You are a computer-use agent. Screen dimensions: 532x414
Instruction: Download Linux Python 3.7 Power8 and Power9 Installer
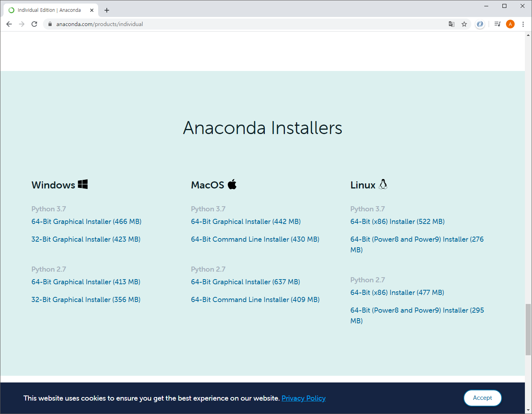click(x=417, y=244)
